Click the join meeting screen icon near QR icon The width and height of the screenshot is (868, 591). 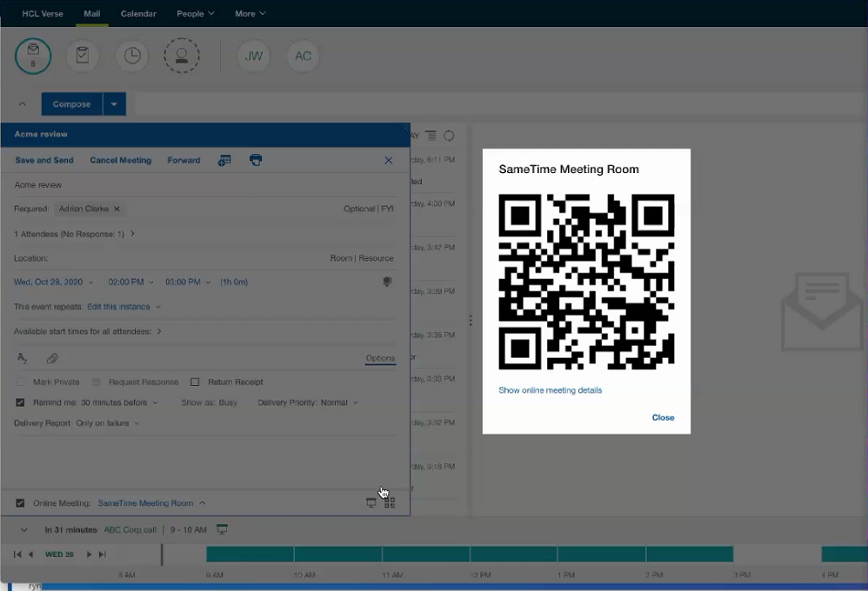(371, 503)
